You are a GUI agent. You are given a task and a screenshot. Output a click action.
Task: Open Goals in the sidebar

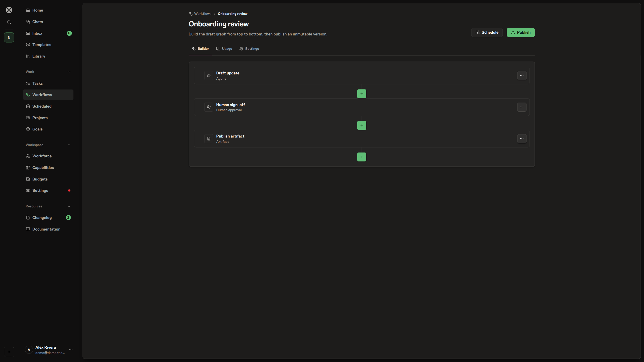click(48, 129)
